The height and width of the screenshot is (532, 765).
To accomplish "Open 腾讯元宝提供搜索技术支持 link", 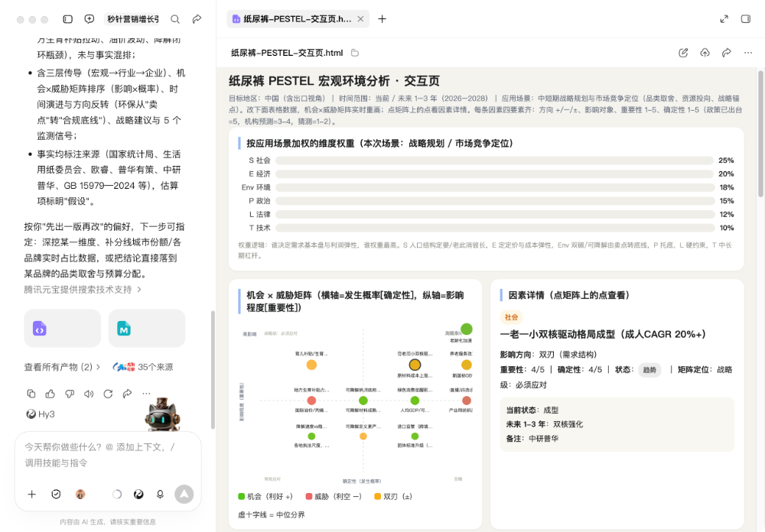I will click(x=83, y=290).
